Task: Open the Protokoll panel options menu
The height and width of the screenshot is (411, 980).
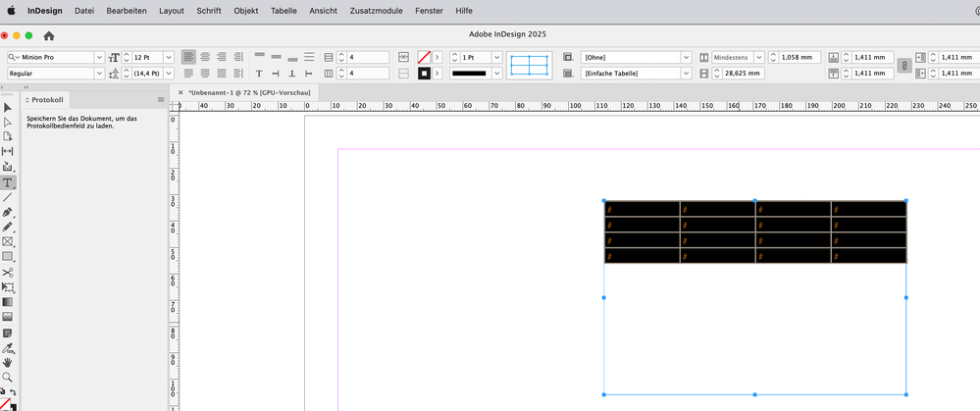Action: click(161, 100)
